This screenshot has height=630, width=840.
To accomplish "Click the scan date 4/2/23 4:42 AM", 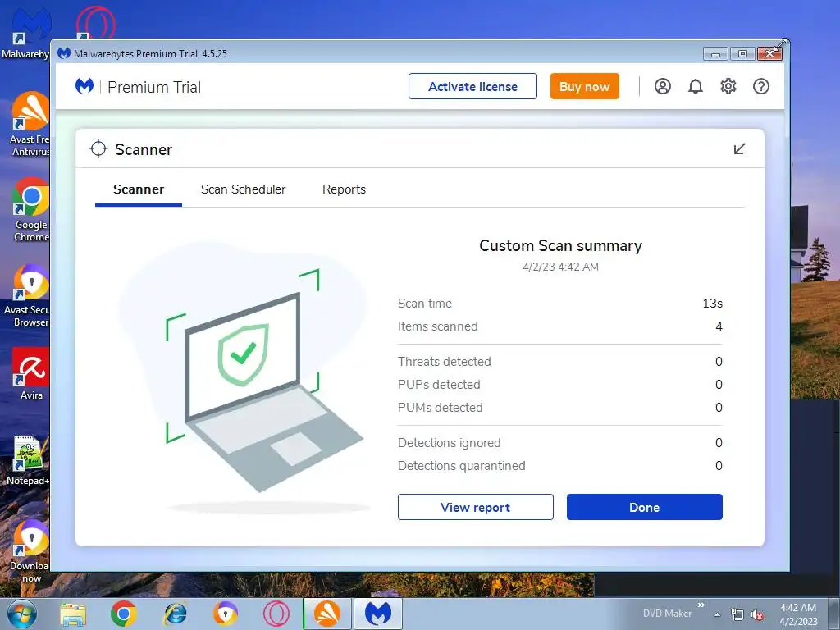I will (560, 267).
